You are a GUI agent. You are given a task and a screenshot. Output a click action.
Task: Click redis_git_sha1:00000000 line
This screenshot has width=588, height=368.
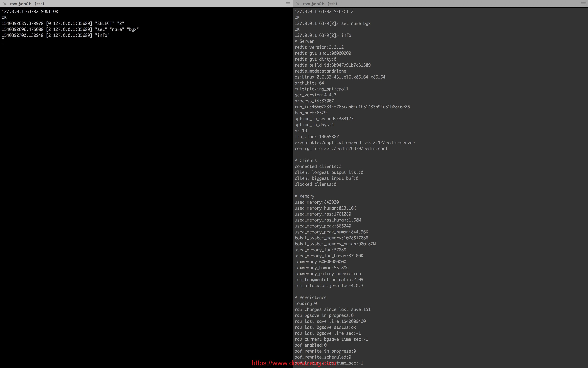point(323,53)
